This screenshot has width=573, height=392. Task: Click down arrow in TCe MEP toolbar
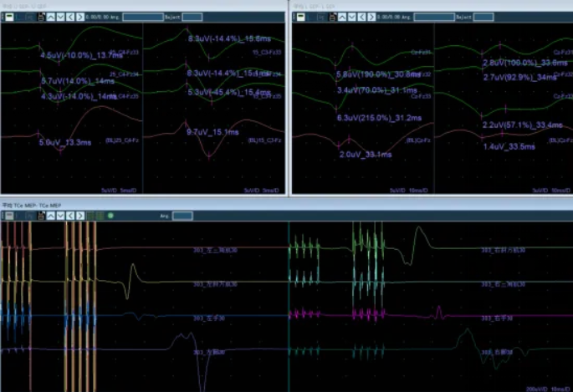(61, 216)
